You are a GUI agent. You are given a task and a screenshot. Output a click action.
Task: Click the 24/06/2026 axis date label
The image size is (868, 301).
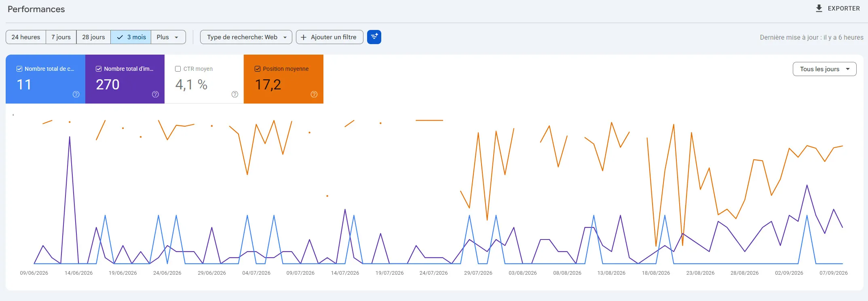tap(167, 273)
